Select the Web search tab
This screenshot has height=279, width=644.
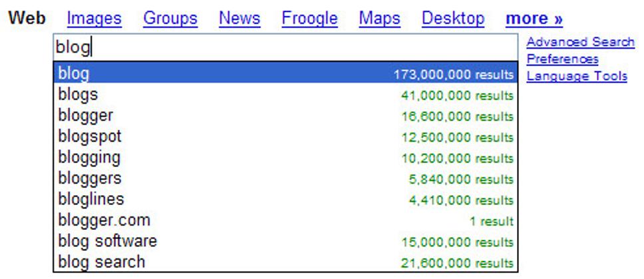[27, 19]
